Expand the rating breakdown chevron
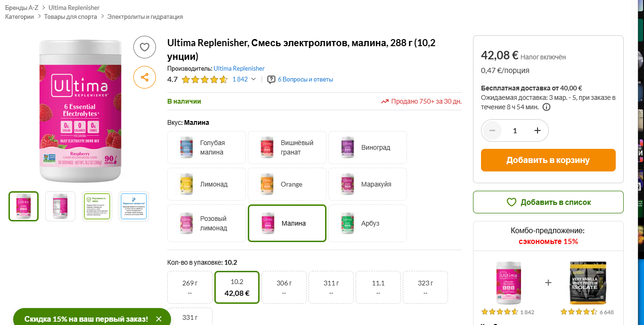This screenshot has height=325, width=644. (253, 79)
